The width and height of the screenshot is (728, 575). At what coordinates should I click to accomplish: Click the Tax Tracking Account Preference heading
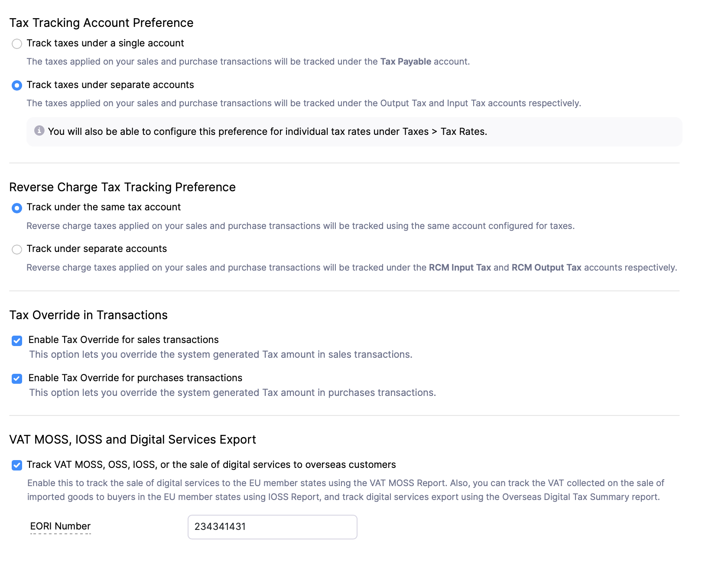(x=101, y=23)
